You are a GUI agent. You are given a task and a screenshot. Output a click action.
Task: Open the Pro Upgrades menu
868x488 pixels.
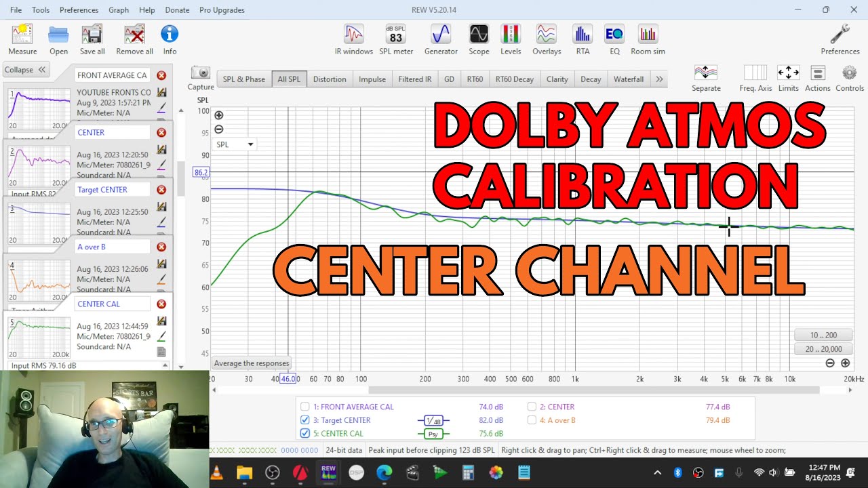coord(222,10)
